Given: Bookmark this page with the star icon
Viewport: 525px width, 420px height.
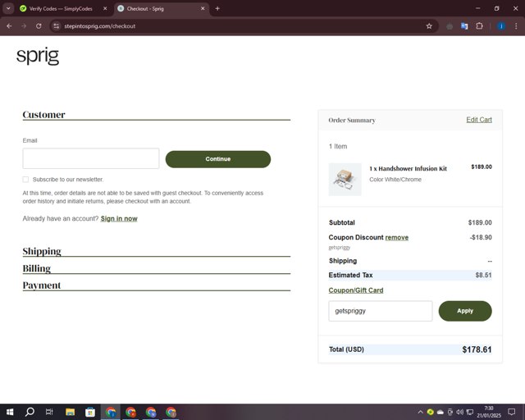Looking at the screenshot, I should click(x=429, y=26).
